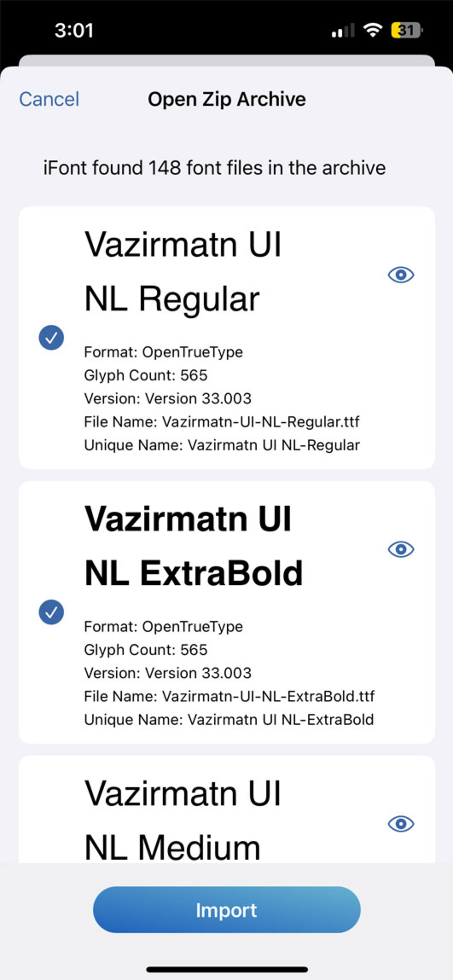Tap the Vazirmatn UI NL ExtraBold title
This screenshot has width=453, height=980.
(x=194, y=546)
